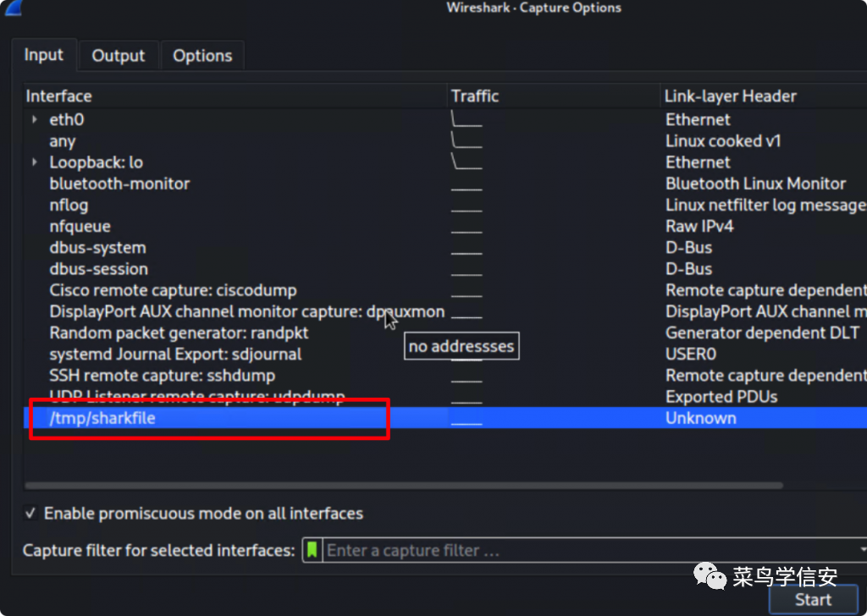Open the capture filter dropdown arrow
867x616 pixels.
tap(861, 550)
